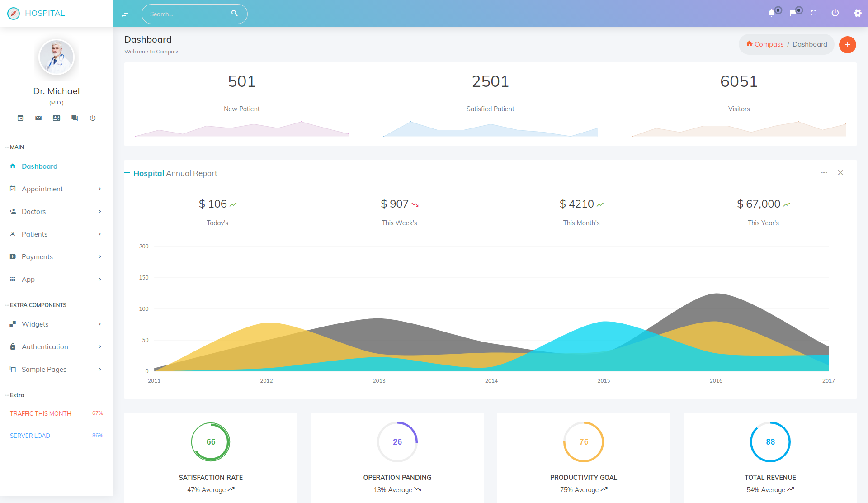Select the Dashboard menu item
The width and height of the screenshot is (868, 503).
pyautogui.click(x=39, y=166)
